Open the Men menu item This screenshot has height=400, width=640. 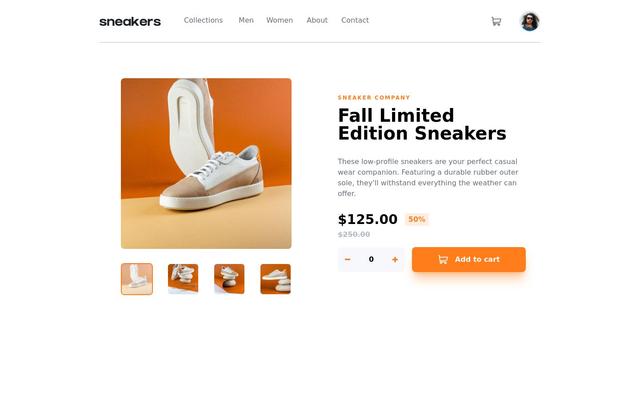(246, 20)
